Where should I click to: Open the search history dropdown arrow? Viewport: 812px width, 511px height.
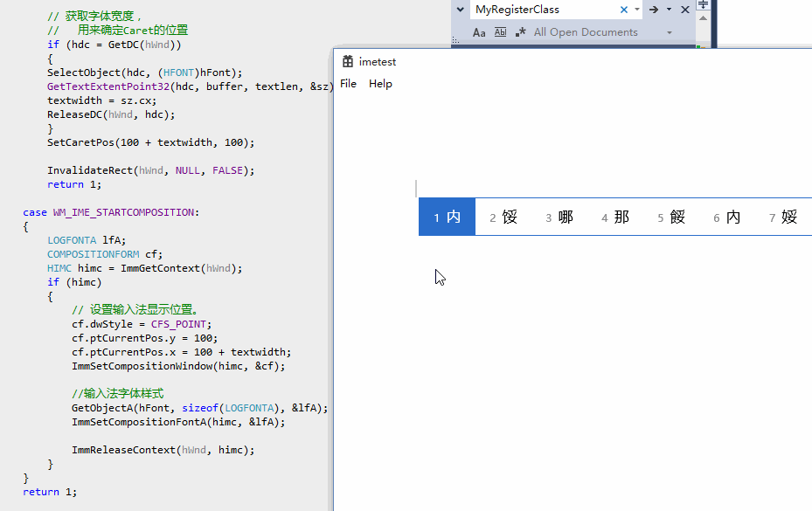(637, 10)
